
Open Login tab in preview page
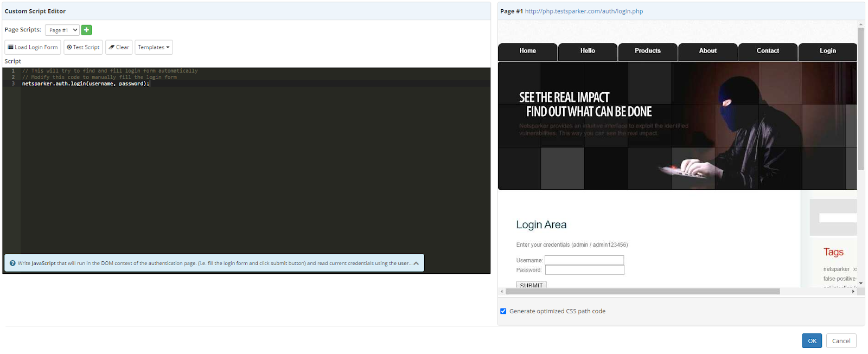tap(828, 51)
